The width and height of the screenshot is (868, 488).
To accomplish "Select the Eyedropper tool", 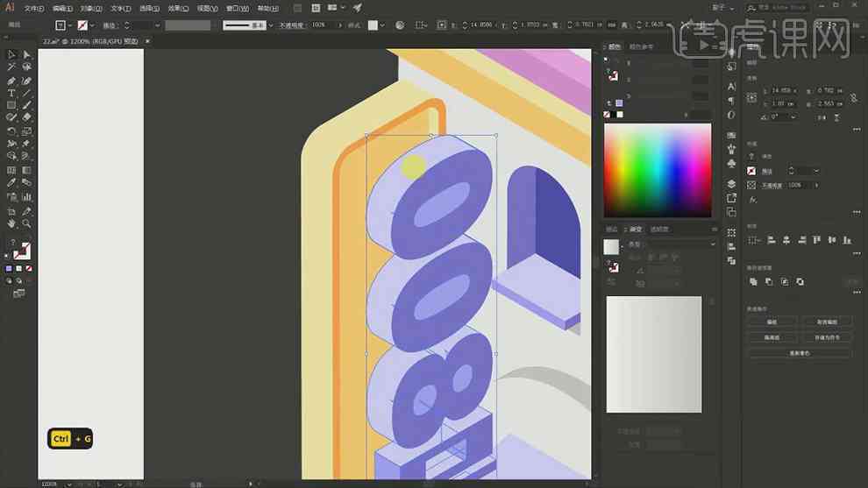I will point(11,182).
